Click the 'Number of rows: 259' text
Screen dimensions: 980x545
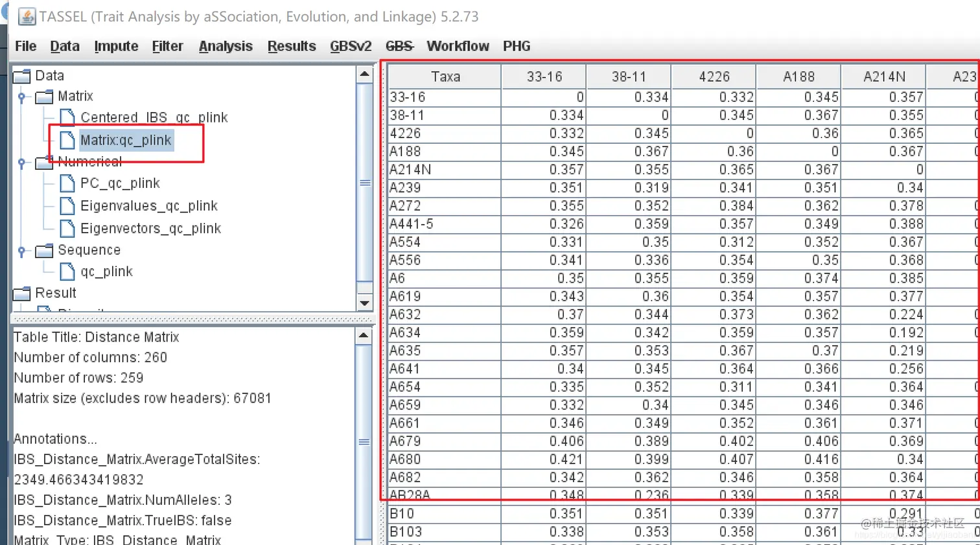coord(78,378)
